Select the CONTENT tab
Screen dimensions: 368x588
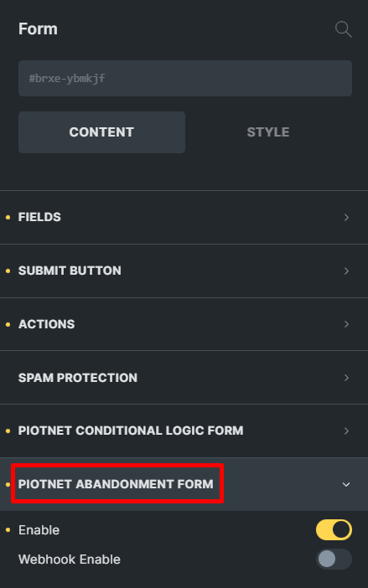click(x=101, y=132)
